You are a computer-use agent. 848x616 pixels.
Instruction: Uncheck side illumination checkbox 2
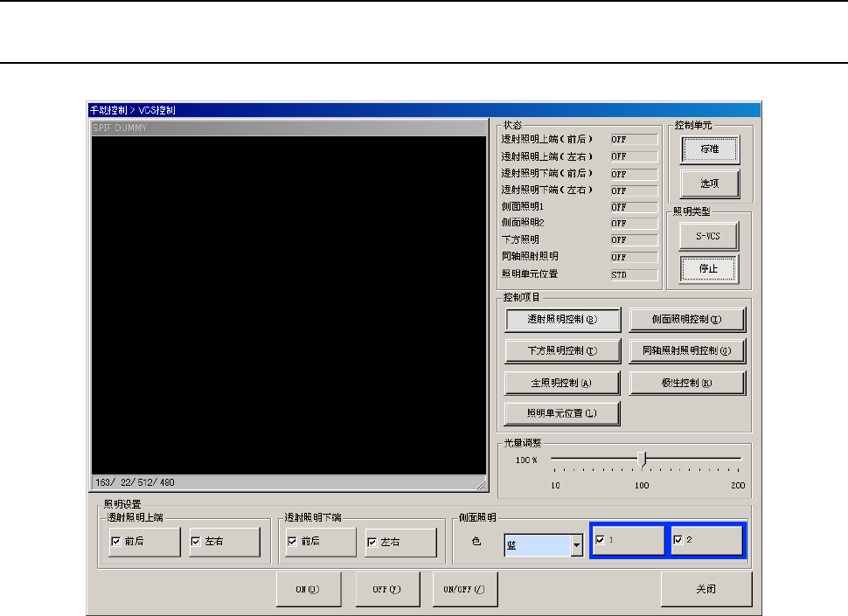(678, 540)
